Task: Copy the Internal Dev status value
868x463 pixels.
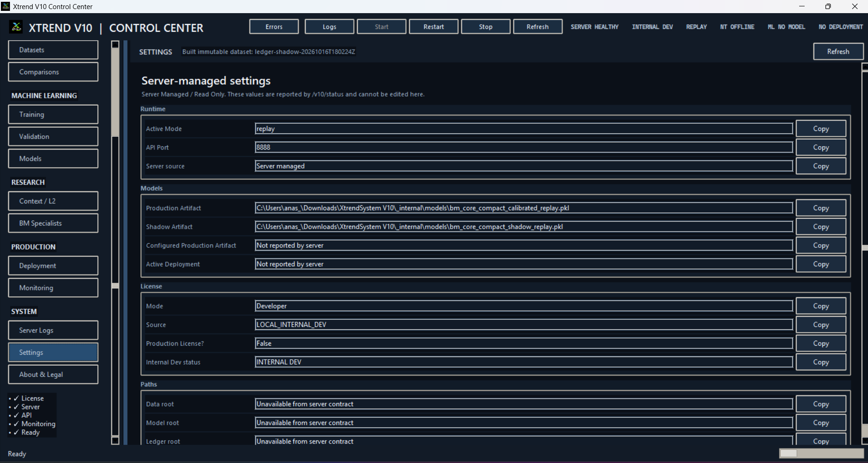Action: (x=821, y=362)
